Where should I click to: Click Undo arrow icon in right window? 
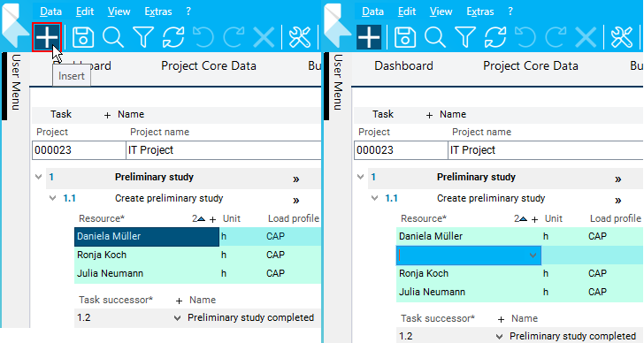pyautogui.click(x=525, y=37)
